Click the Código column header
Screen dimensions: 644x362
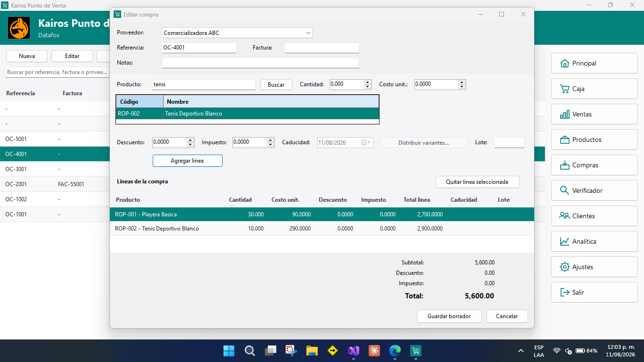coord(140,101)
